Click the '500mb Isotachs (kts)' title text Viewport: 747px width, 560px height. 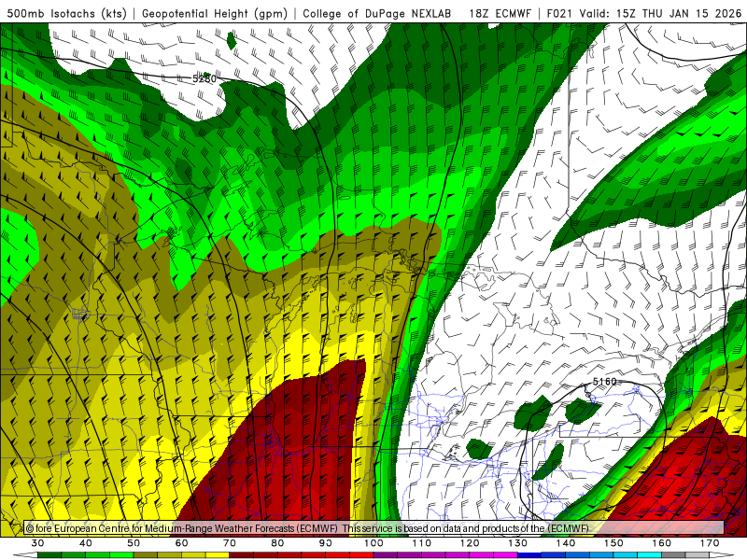pyautogui.click(x=66, y=14)
